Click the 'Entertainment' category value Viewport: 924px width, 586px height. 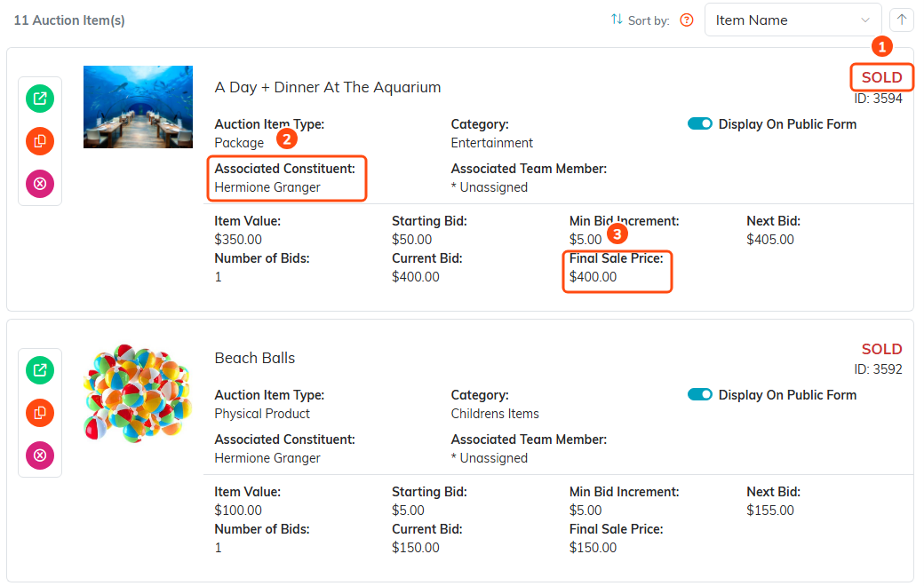[x=492, y=143]
